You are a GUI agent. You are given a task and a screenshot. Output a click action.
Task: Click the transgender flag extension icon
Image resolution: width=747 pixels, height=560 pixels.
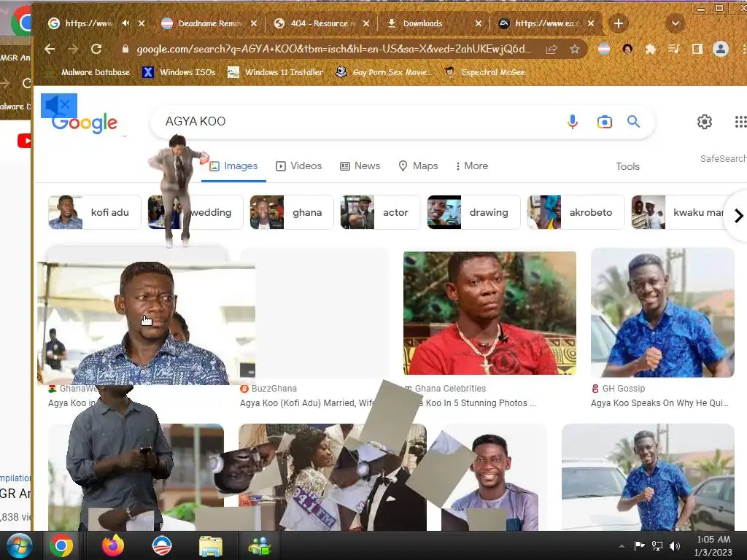604,49
